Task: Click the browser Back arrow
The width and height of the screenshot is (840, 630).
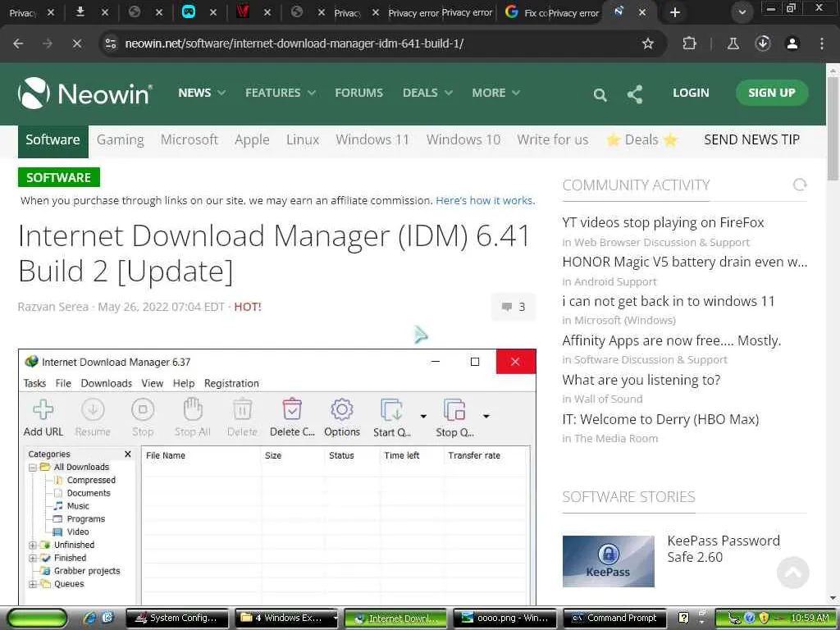Action: point(18,44)
